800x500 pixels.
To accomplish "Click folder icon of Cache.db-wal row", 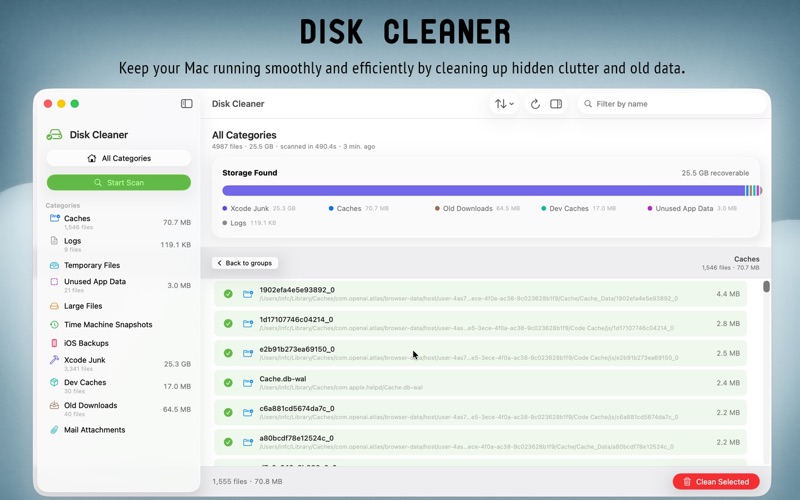I will coord(248,383).
